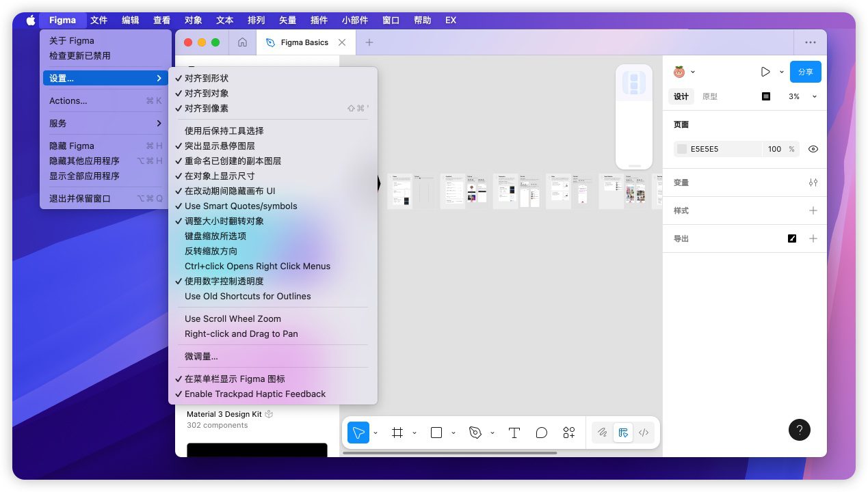The image size is (868, 492).
Task: Open the 插件 menu in menu bar
Action: (x=319, y=20)
